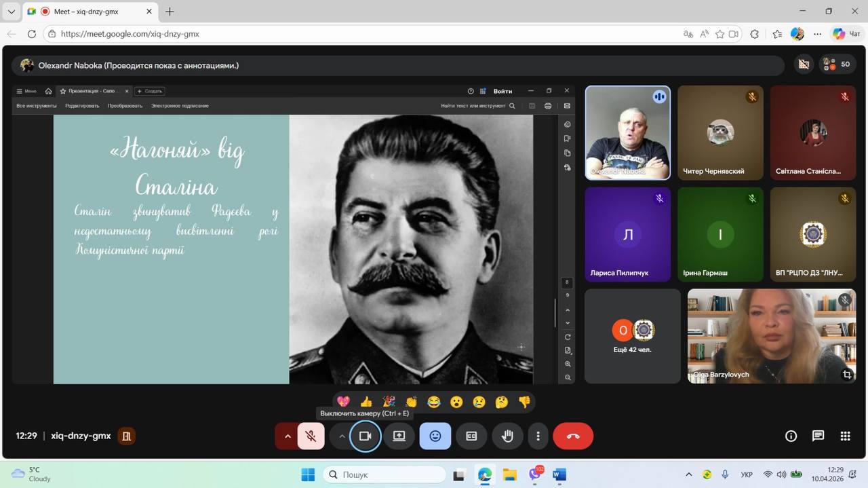
Task: Open the emoji reactions button
Action: 435,436
